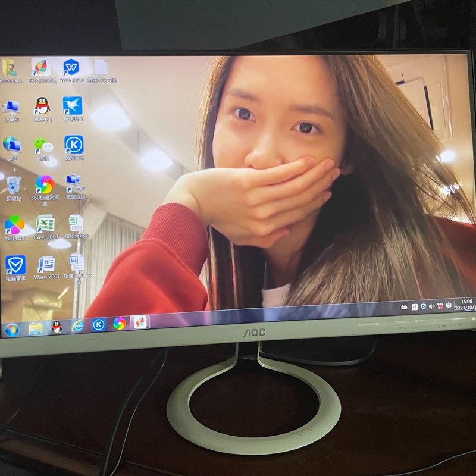This screenshot has height=476, width=476.
Task: Open Tencent QQ desktop icon
Action: [x=42, y=105]
